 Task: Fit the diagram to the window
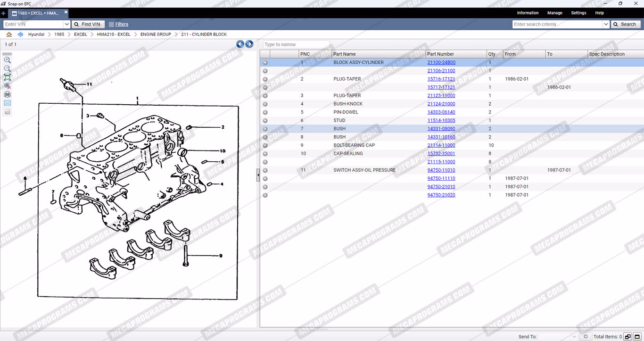pyautogui.click(x=7, y=77)
